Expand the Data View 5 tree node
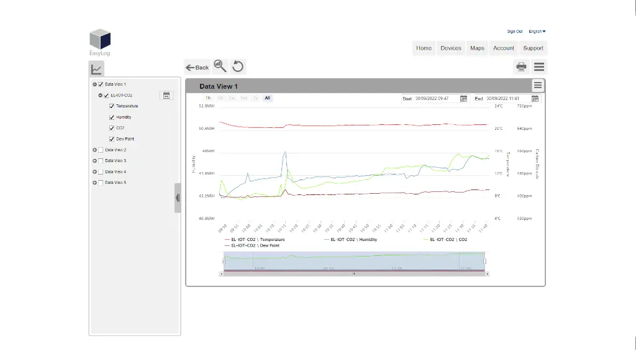 [x=94, y=183]
